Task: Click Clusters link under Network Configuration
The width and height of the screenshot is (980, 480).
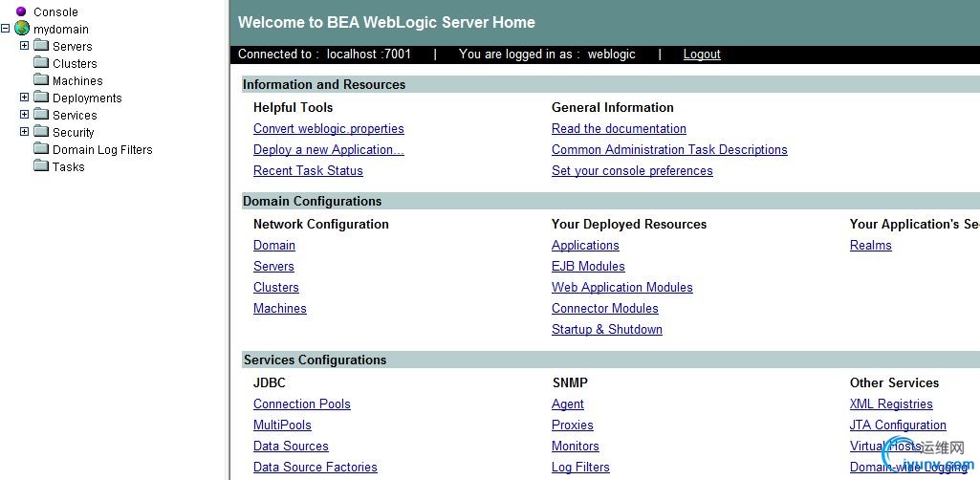Action: [x=275, y=288]
